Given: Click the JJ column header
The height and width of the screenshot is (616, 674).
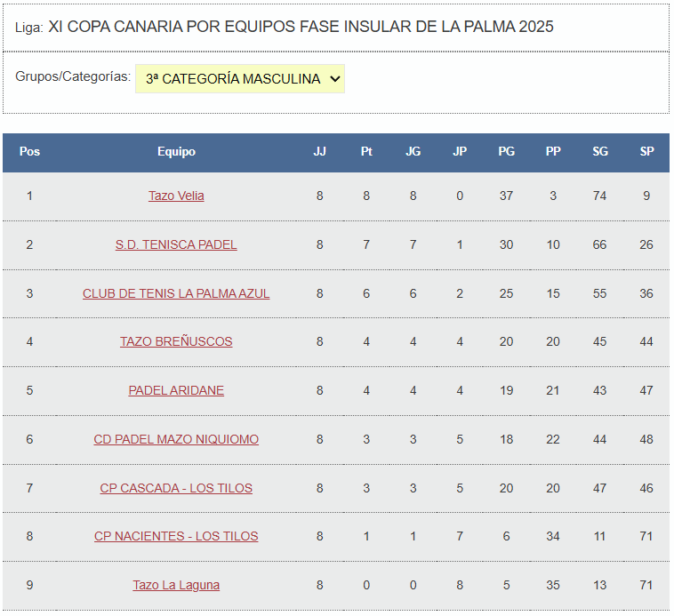Looking at the screenshot, I should (320, 152).
